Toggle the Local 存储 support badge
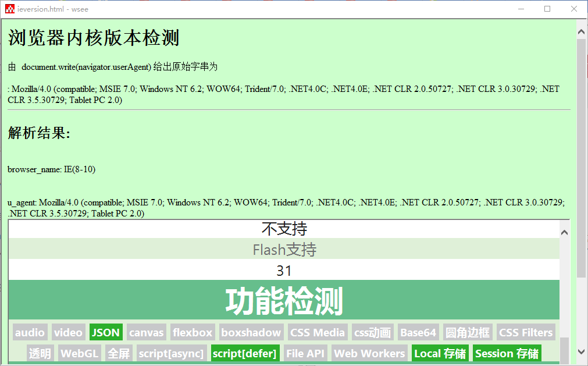Screen dimensions: 588x366 [x=440, y=353]
